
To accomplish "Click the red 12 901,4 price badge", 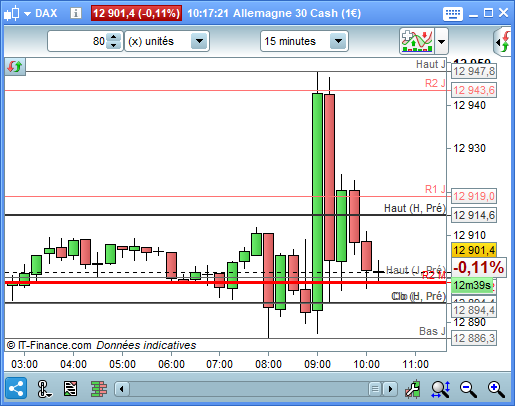I will pyautogui.click(x=136, y=13).
